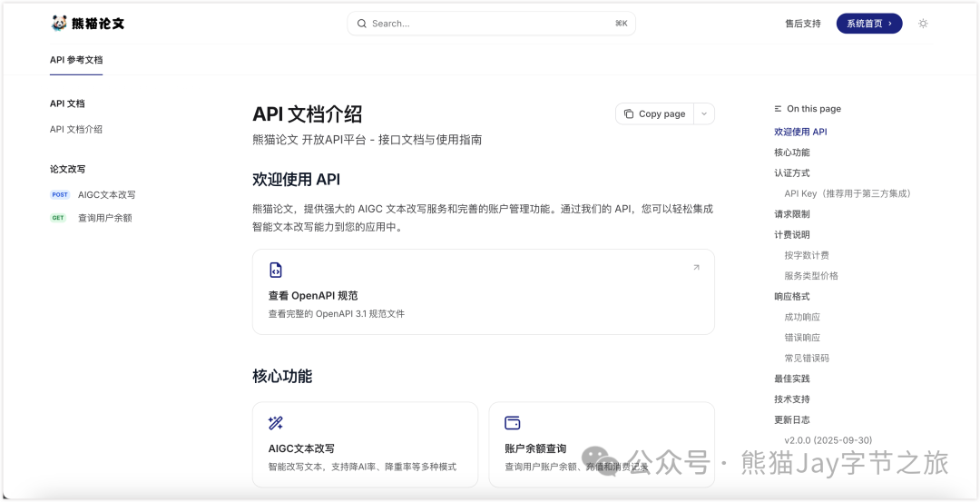Jump to 响应格式 in page outline
The image size is (980, 502).
[x=792, y=296]
